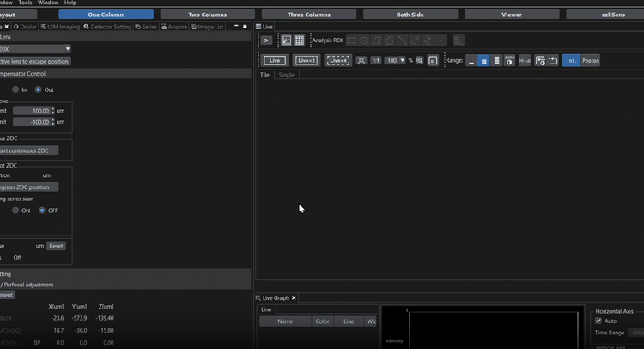Select the grid view icon
This screenshot has height=349, width=644.
pos(299,40)
